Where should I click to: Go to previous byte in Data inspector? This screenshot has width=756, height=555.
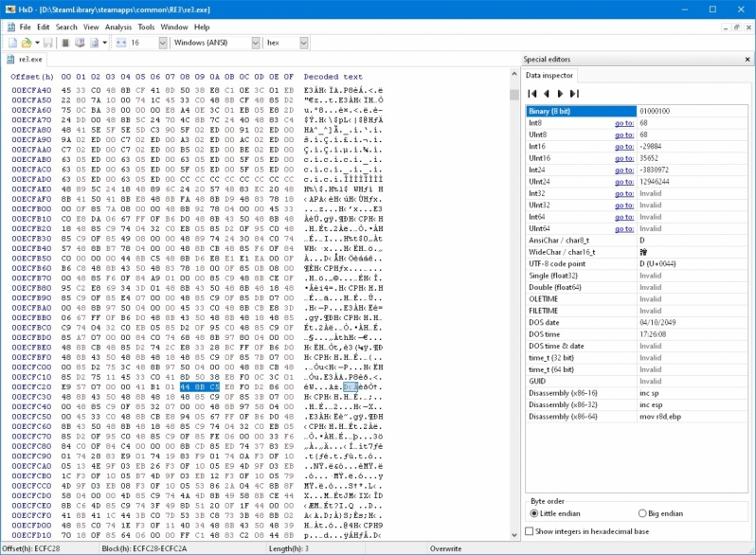click(547, 94)
